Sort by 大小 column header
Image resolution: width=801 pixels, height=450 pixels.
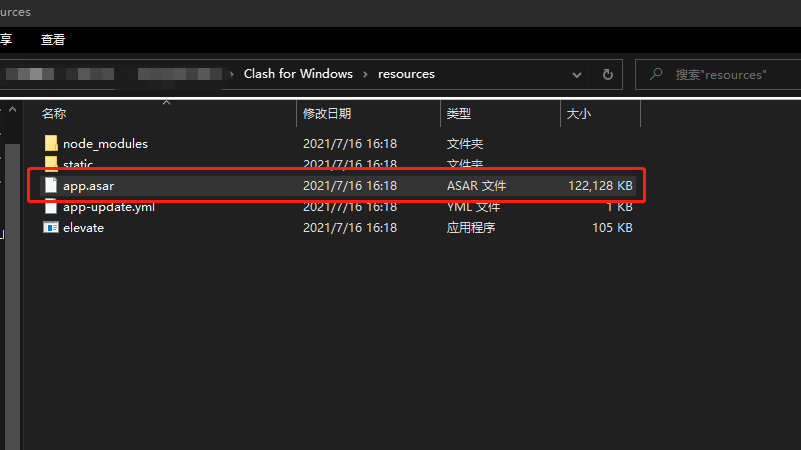(578, 113)
